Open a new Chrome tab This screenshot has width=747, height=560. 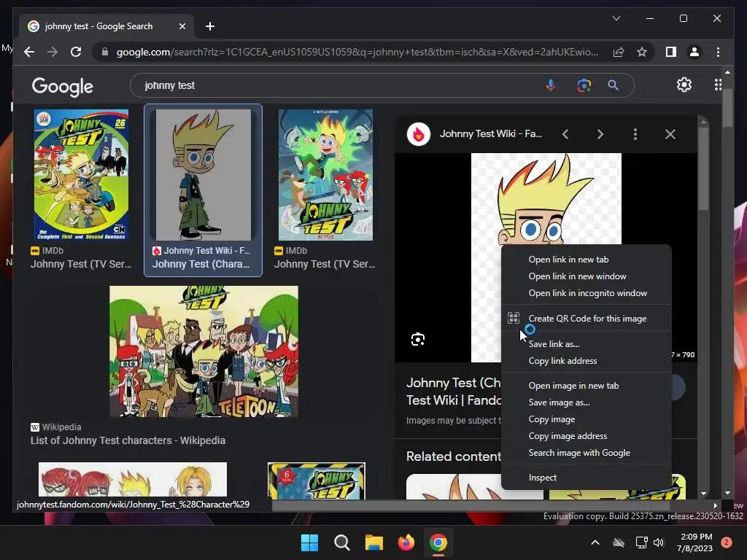209,26
